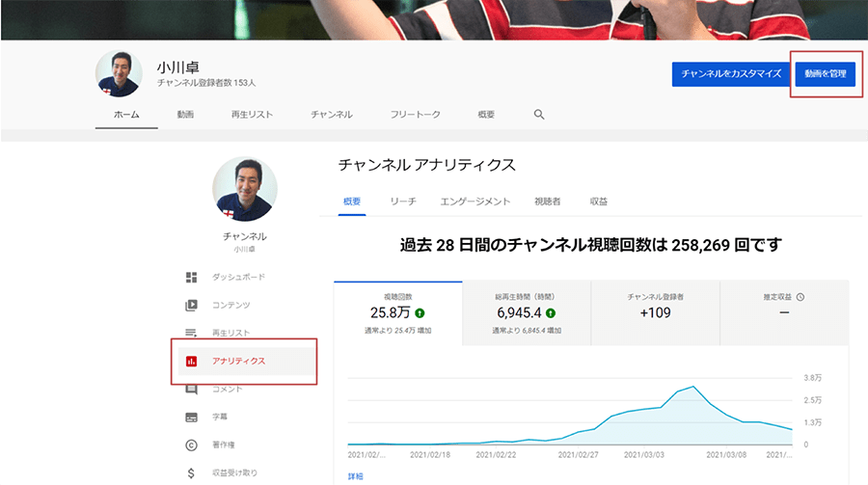Switch to the ホーム channel tab

tap(126, 115)
